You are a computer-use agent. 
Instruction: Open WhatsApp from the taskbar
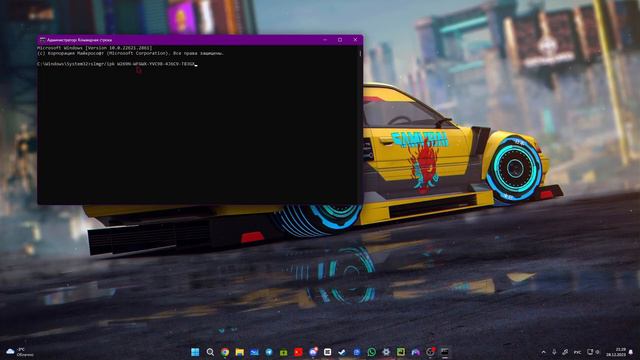coord(371,352)
